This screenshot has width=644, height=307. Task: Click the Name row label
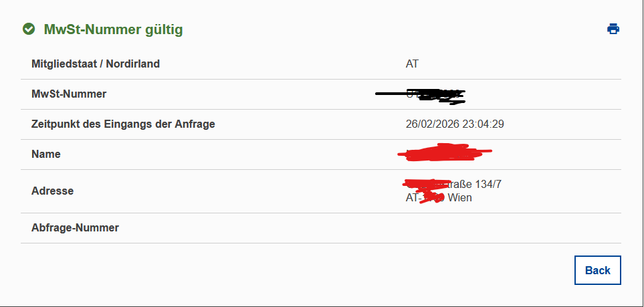click(x=46, y=155)
